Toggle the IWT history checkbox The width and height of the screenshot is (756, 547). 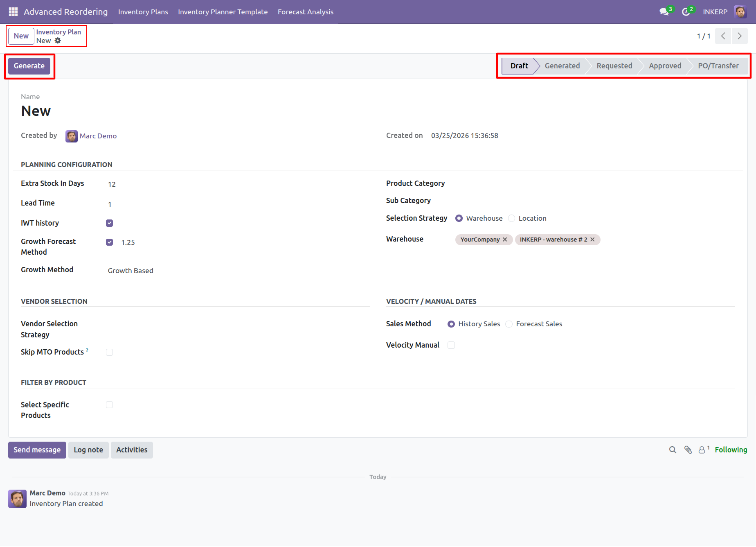[x=109, y=223]
